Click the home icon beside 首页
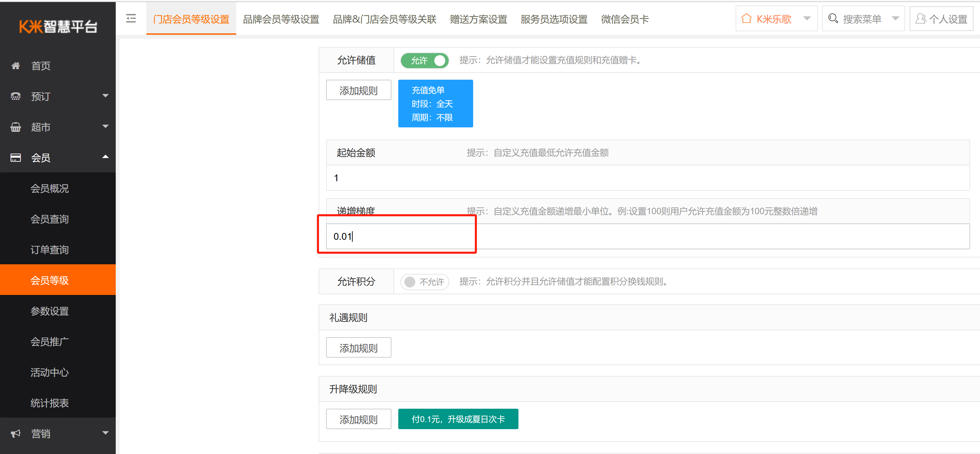980x454 pixels. [16, 66]
